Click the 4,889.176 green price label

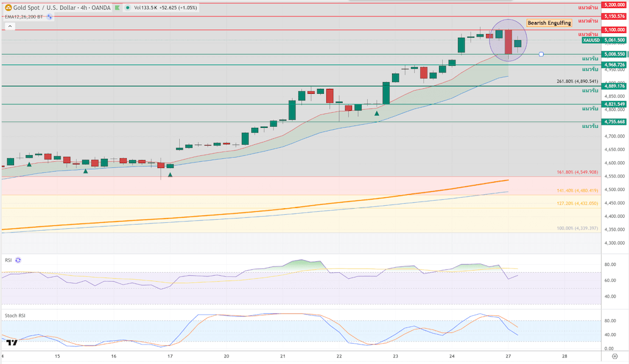coord(614,86)
